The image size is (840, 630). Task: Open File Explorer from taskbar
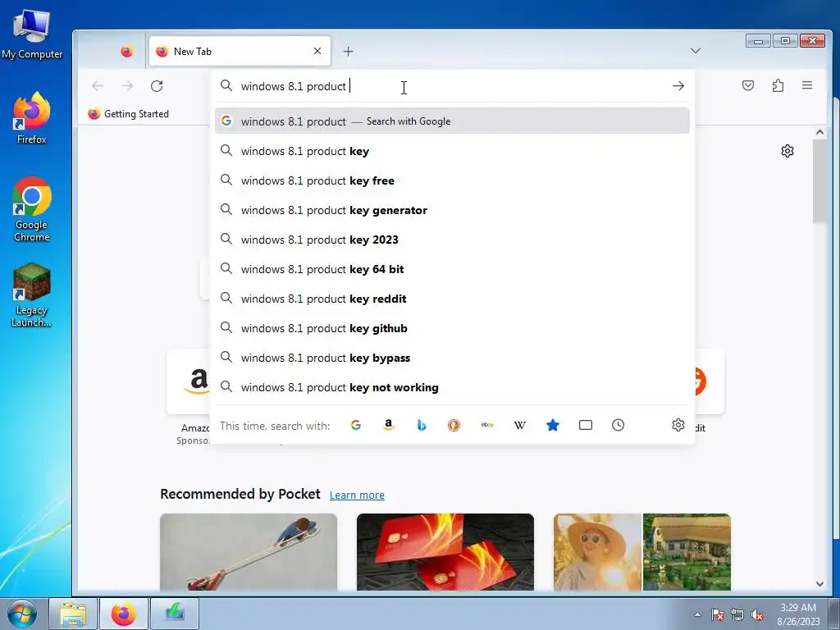(73, 614)
